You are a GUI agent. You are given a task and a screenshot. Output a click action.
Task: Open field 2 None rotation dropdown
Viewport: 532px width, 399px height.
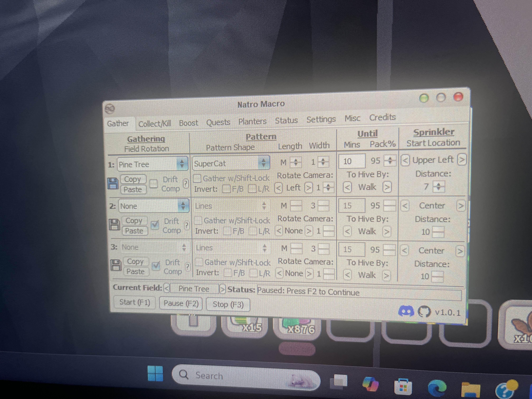(183, 206)
